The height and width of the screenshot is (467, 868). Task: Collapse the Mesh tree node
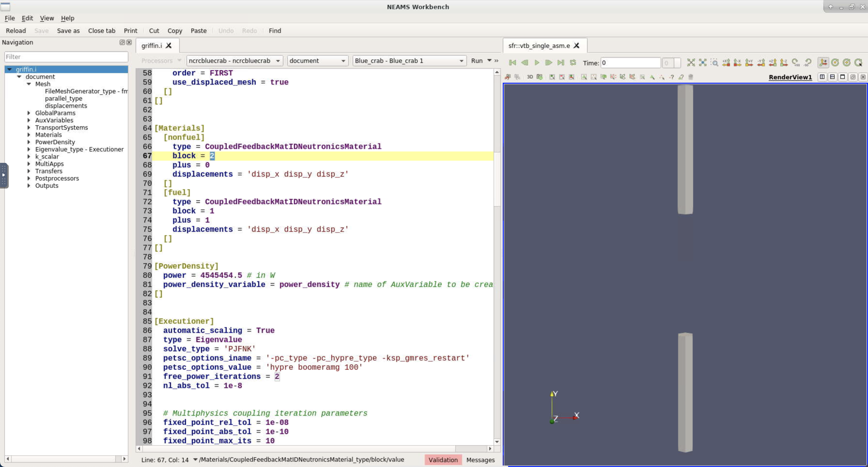(x=29, y=84)
